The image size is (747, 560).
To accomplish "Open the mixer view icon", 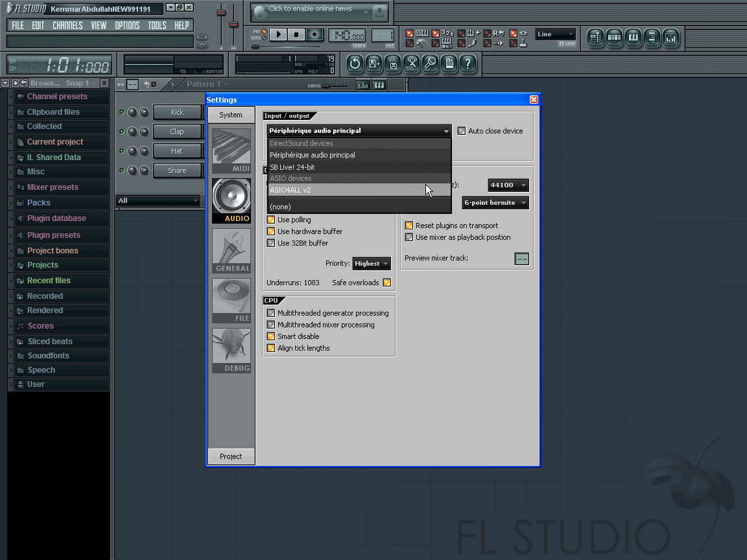I will click(670, 38).
